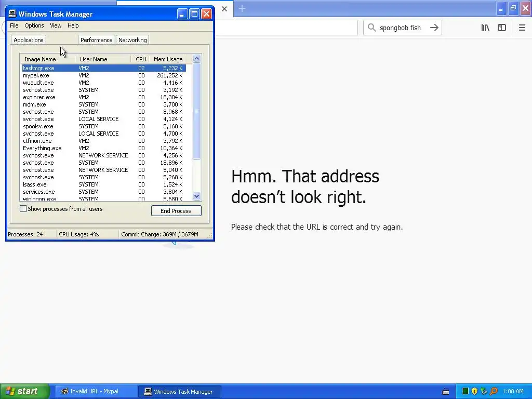Viewport: 532px width, 399px height.
Task: Maximize the Windows Task Manager window
Action: (x=194, y=14)
